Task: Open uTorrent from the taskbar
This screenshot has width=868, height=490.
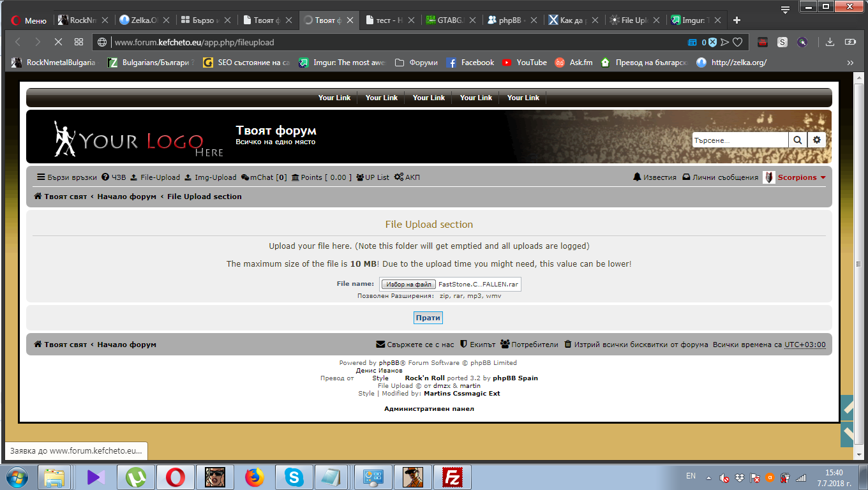Action: [x=135, y=477]
